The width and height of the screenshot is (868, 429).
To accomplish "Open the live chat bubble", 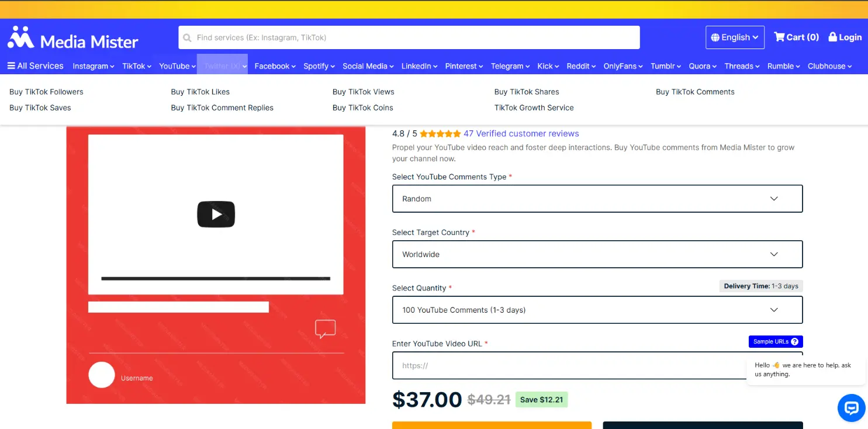I will coord(851,407).
